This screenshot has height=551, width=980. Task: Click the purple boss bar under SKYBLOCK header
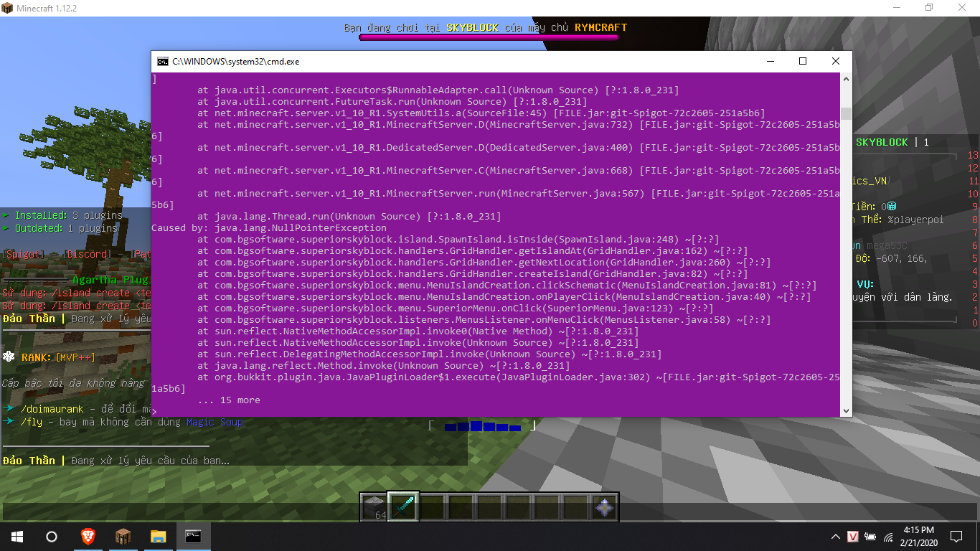[x=488, y=37]
